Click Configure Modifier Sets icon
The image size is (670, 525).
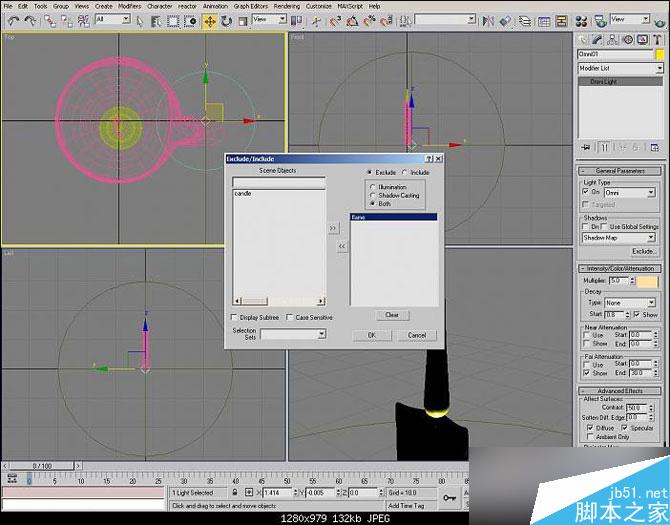655,147
